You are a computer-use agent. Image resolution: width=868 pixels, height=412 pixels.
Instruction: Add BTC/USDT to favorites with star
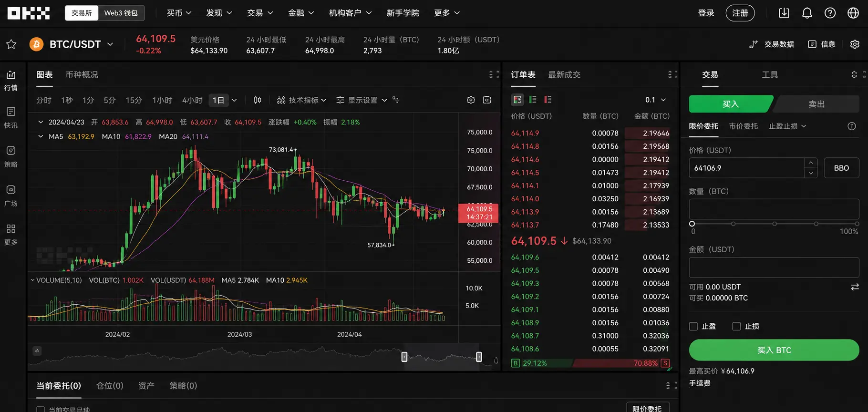coord(11,44)
